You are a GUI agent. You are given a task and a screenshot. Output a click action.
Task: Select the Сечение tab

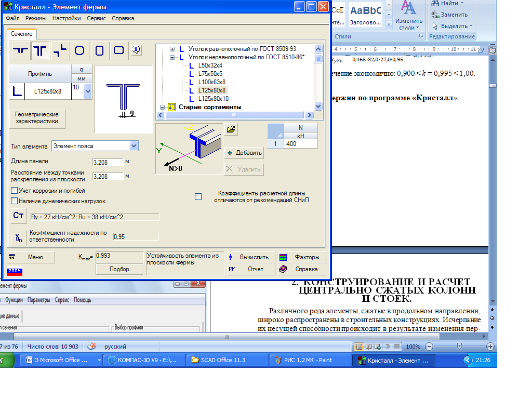point(21,34)
